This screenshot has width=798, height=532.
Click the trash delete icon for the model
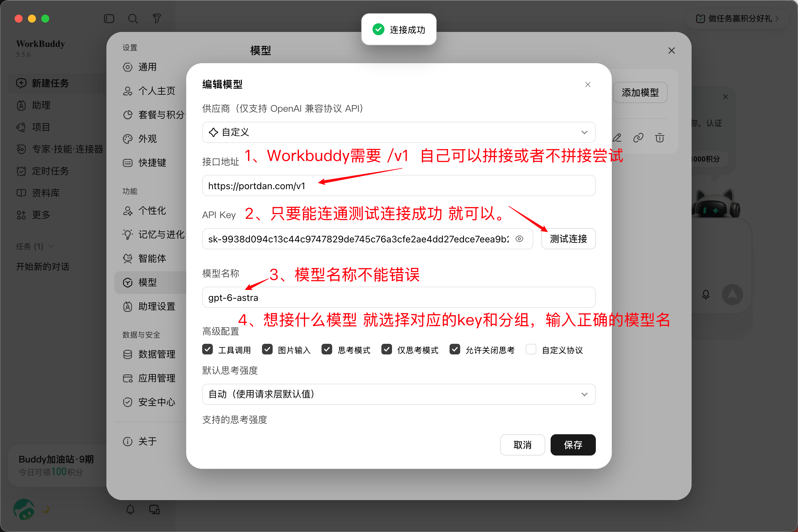coord(660,138)
